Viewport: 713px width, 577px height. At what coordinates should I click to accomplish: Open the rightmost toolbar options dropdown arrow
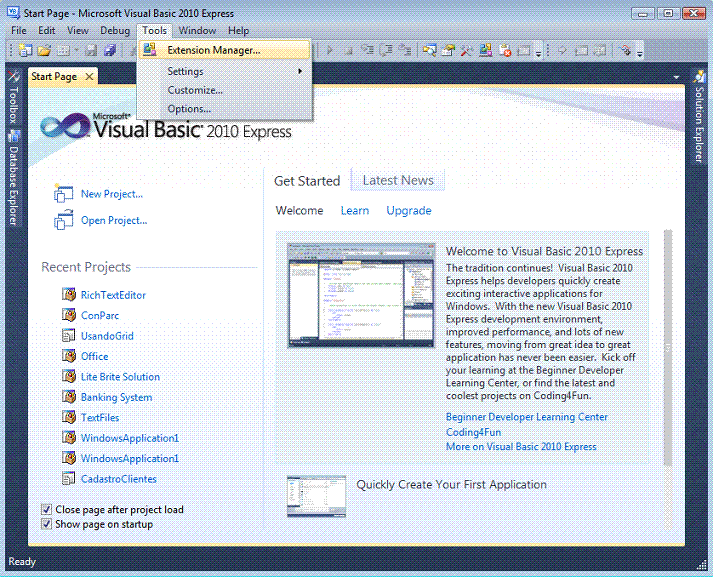pos(639,51)
